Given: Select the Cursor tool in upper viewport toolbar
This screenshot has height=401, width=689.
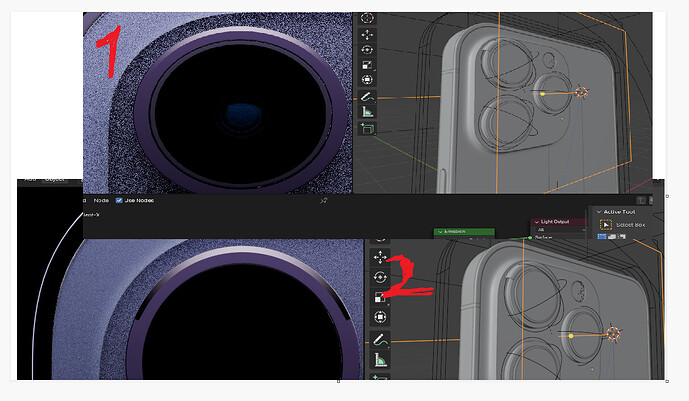Looking at the screenshot, I should [367, 18].
